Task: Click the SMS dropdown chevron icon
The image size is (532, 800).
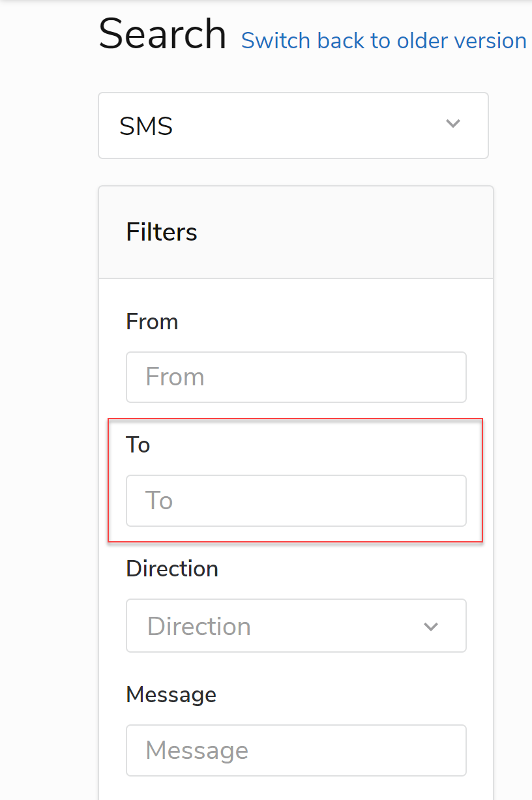Action: click(452, 124)
